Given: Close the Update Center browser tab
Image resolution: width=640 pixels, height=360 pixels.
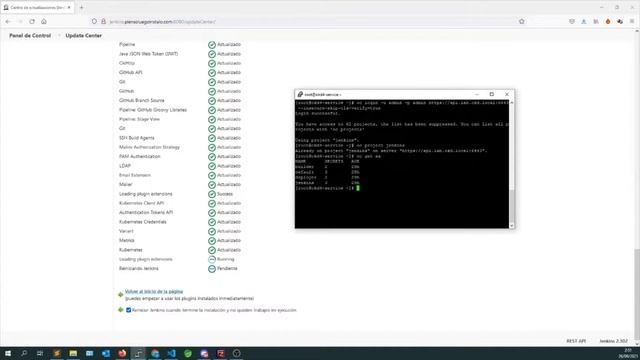Looking at the screenshot, I should (69, 7).
